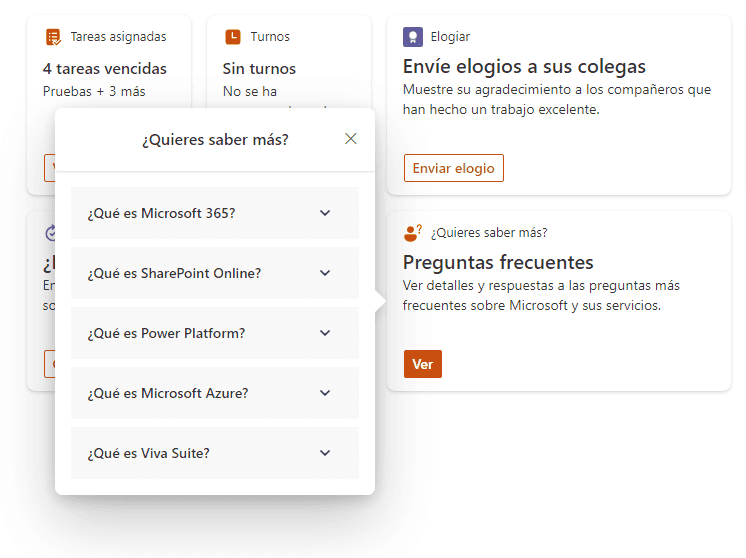Click the Turnos clock icon
Screen dimensions: 746x558
[233, 37]
